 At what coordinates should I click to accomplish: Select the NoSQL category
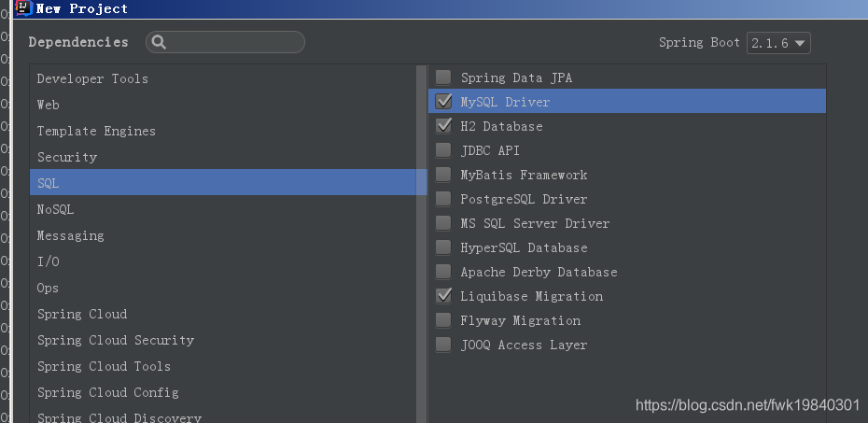point(223,209)
